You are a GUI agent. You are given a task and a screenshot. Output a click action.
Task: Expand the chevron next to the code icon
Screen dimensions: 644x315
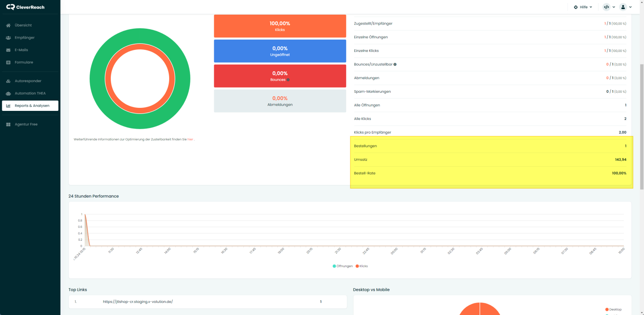click(x=614, y=7)
